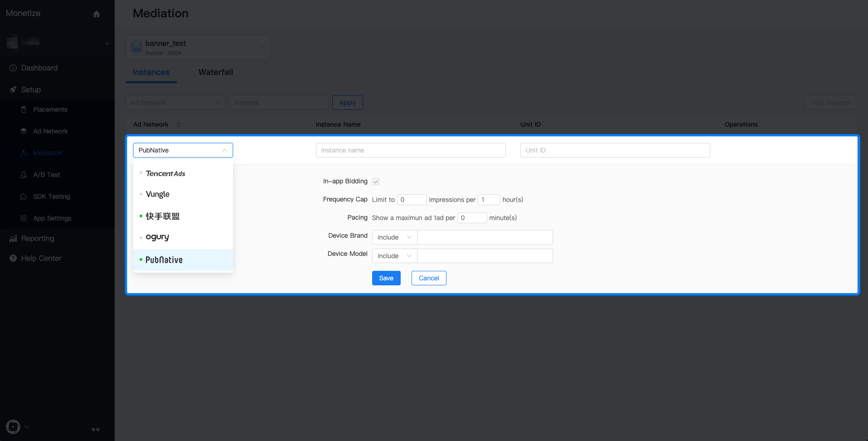
Task: Open App Settings in the sidebar
Action: (x=52, y=218)
